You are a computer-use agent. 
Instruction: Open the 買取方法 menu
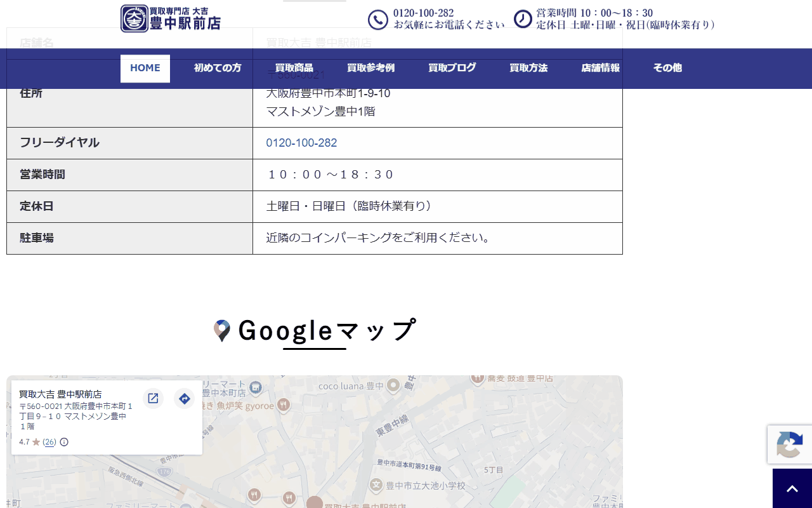point(528,68)
